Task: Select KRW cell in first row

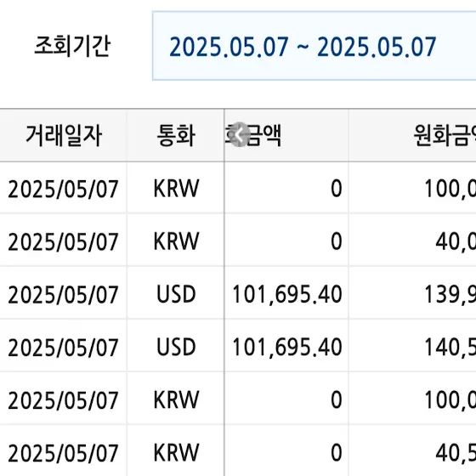Action: [x=176, y=189]
